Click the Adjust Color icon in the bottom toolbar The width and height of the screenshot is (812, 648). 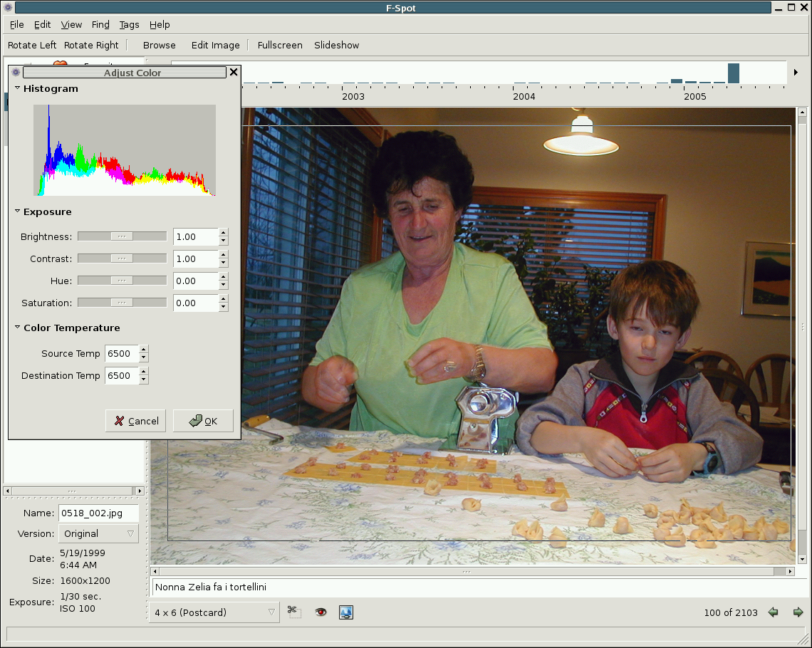tap(346, 612)
